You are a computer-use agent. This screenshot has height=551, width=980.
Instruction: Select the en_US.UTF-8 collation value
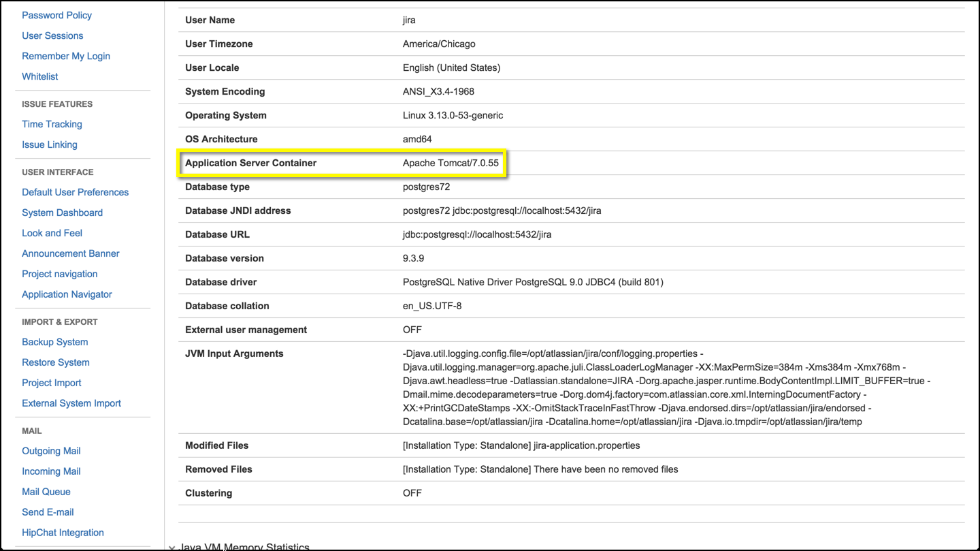432,306
